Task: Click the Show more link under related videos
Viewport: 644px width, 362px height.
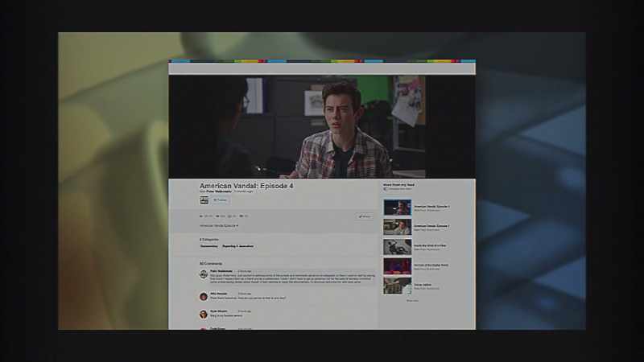Action: pyautogui.click(x=412, y=301)
